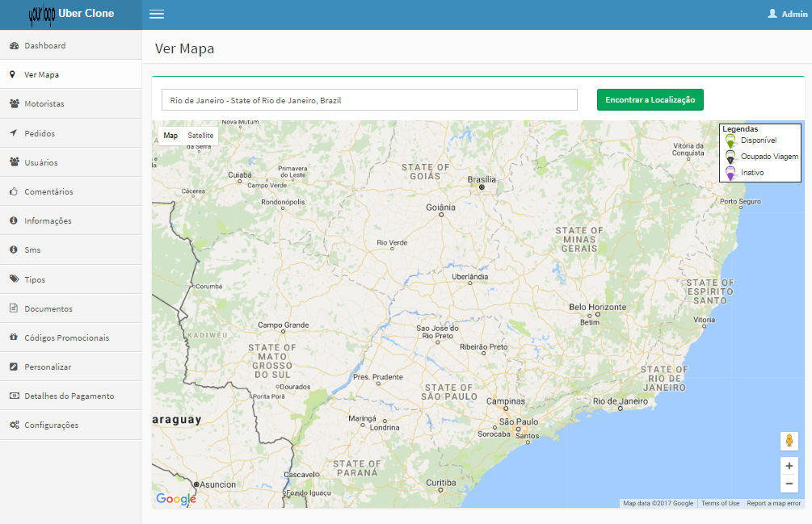Open the Informações menu item
The image size is (812, 524).
71,220
